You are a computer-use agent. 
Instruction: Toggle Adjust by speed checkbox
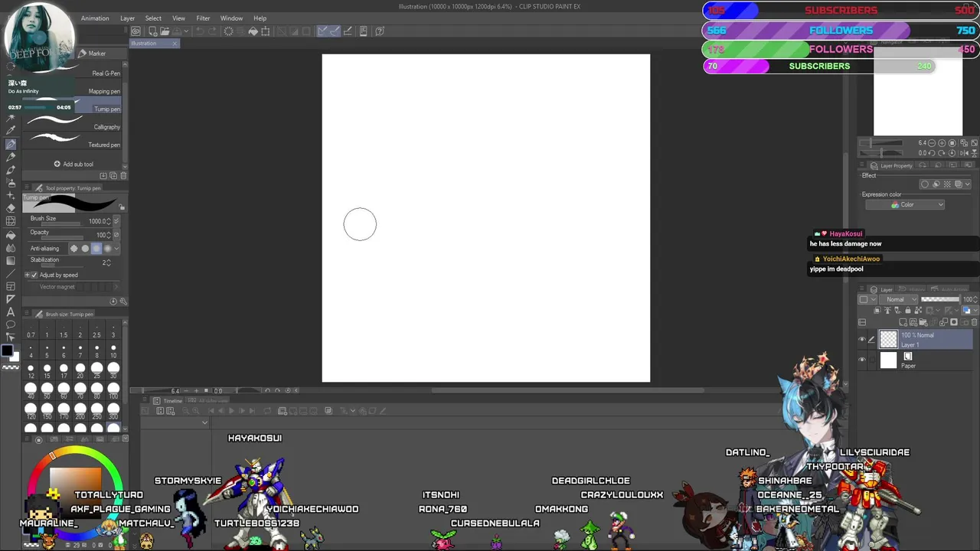pos(34,275)
